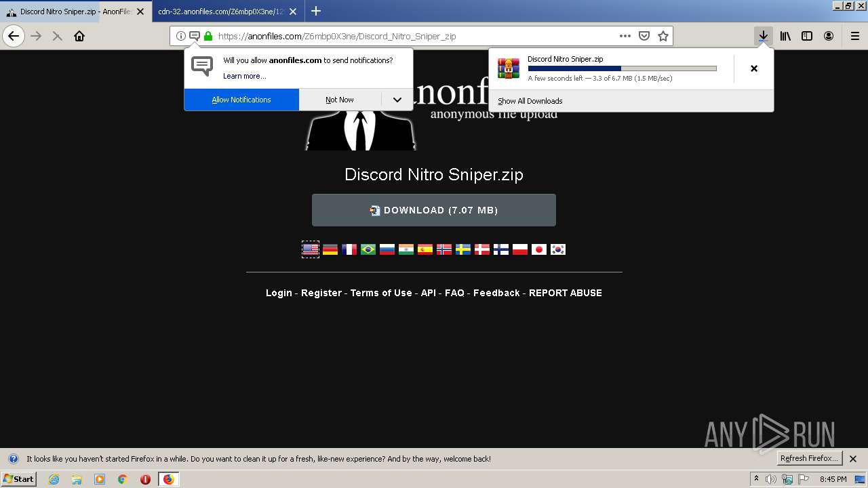The width and height of the screenshot is (868, 488).
Task: Open the Register link
Action: 321,293
